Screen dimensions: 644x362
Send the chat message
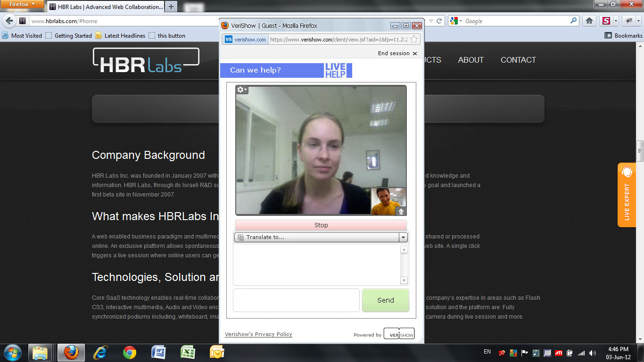point(386,300)
